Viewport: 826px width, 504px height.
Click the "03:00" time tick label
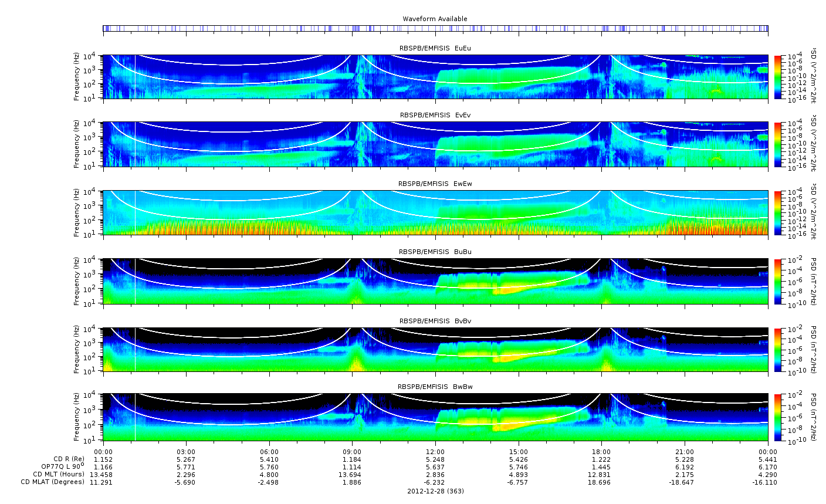(x=186, y=451)
